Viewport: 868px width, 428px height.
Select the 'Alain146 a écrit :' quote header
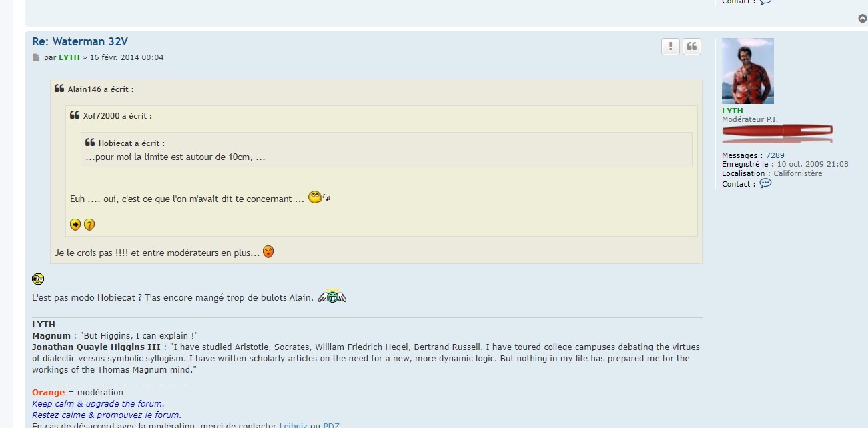click(x=101, y=89)
